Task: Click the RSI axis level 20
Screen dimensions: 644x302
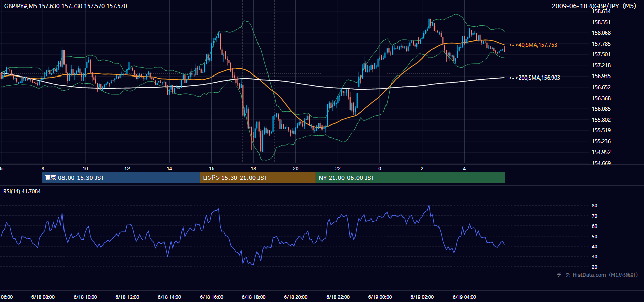Action: click(595, 267)
